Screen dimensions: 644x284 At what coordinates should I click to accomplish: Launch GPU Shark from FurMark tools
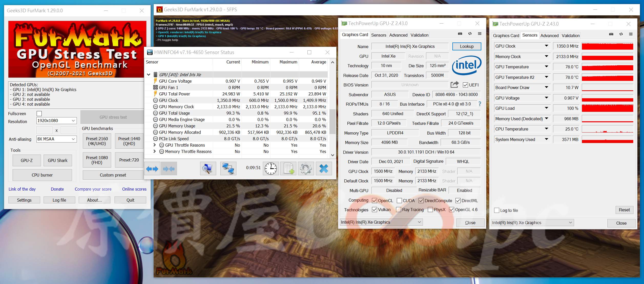tap(58, 160)
